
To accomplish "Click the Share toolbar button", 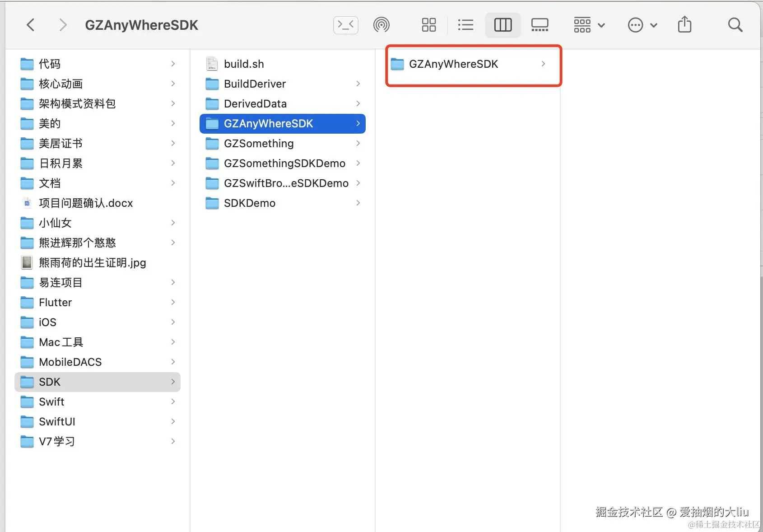I will pyautogui.click(x=684, y=24).
